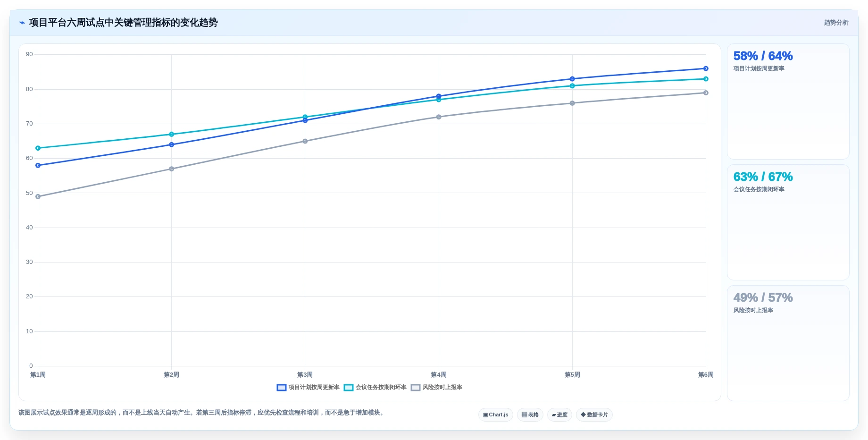
Task: Click the 项目计划按周更新率 card caption
Action: [x=759, y=68]
